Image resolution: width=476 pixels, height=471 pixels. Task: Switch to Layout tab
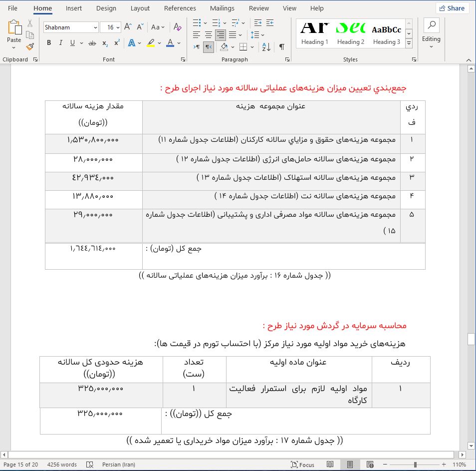[x=140, y=8]
